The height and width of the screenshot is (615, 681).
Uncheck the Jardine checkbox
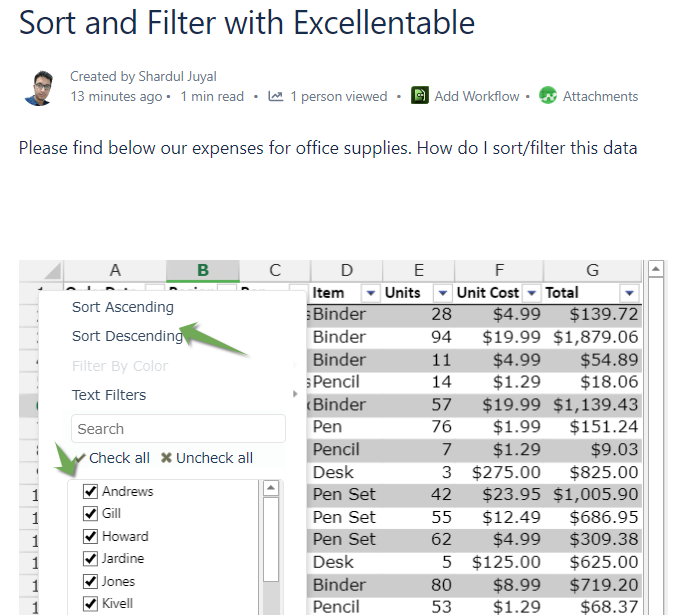point(90,558)
